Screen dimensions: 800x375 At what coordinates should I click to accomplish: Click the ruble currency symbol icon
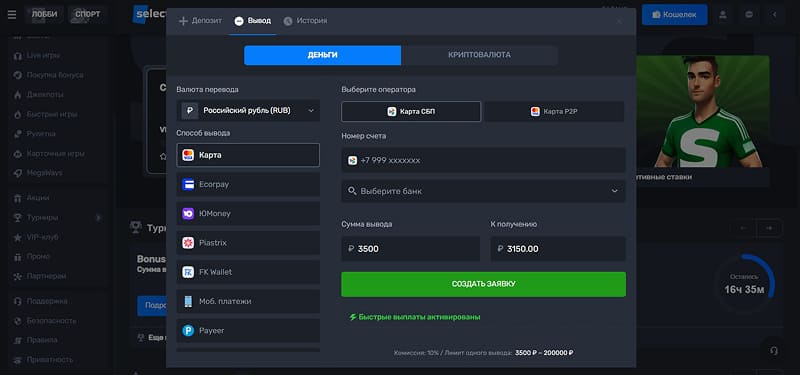click(190, 110)
